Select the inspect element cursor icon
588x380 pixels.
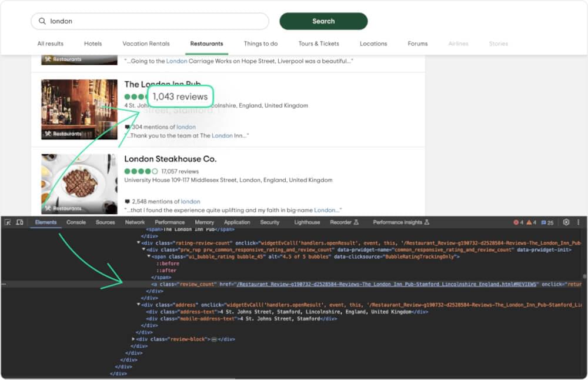tap(8, 222)
